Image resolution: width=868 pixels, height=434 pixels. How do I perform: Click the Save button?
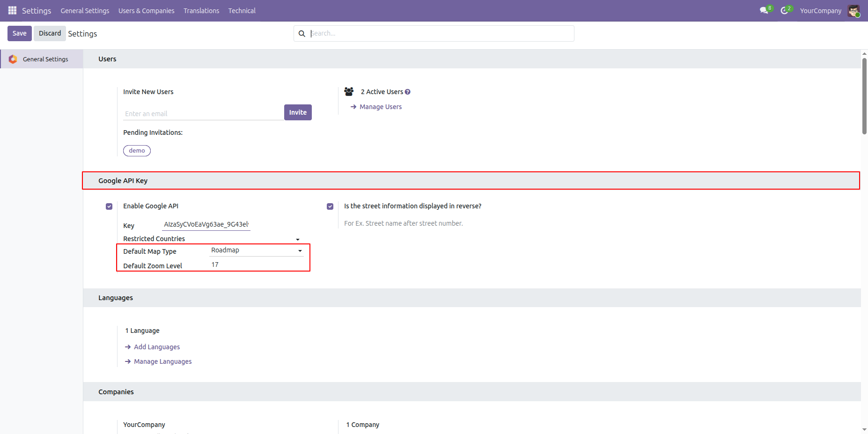[x=20, y=33]
